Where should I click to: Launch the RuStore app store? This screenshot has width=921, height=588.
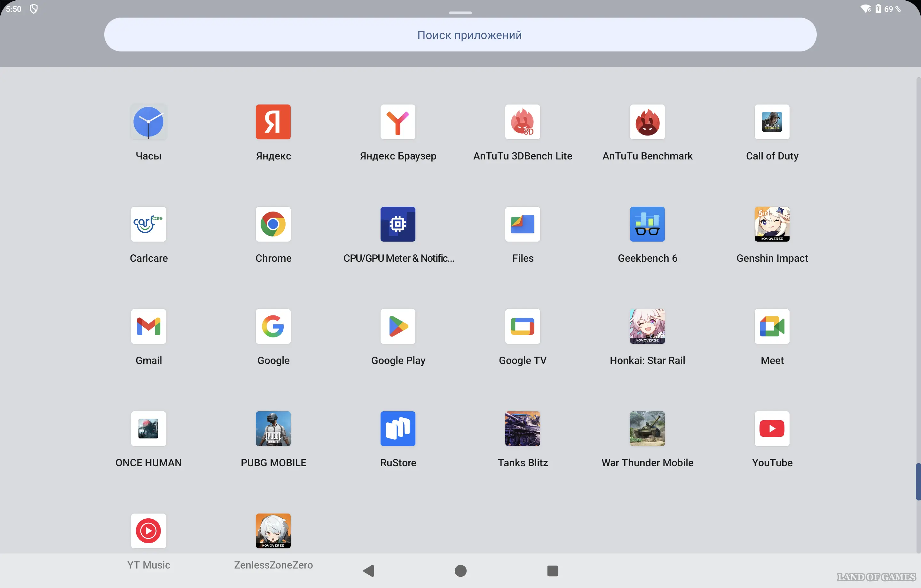[398, 429]
